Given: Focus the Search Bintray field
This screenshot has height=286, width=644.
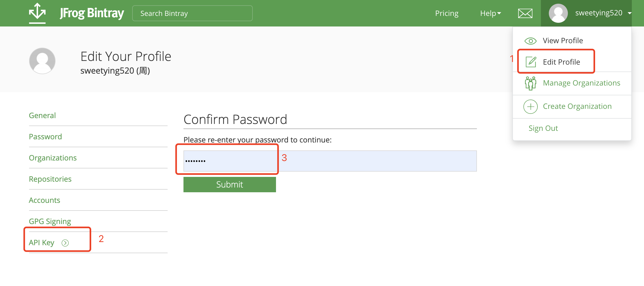Looking at the screenshot, I should (192, 13).
